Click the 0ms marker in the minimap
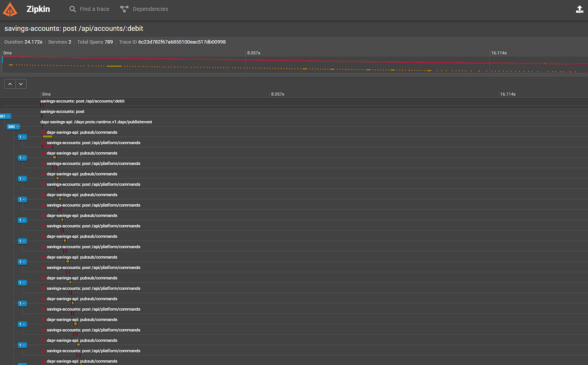Viewport: 588px width, 365px height. pyautogui.click(x=8, y=53)
